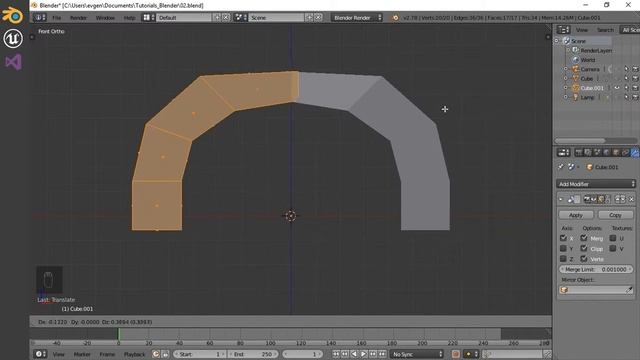Viewport: 640px width, 360px height.
Task: Toggle Lamp renderability camera icon
Action: [x=635, y=97]
